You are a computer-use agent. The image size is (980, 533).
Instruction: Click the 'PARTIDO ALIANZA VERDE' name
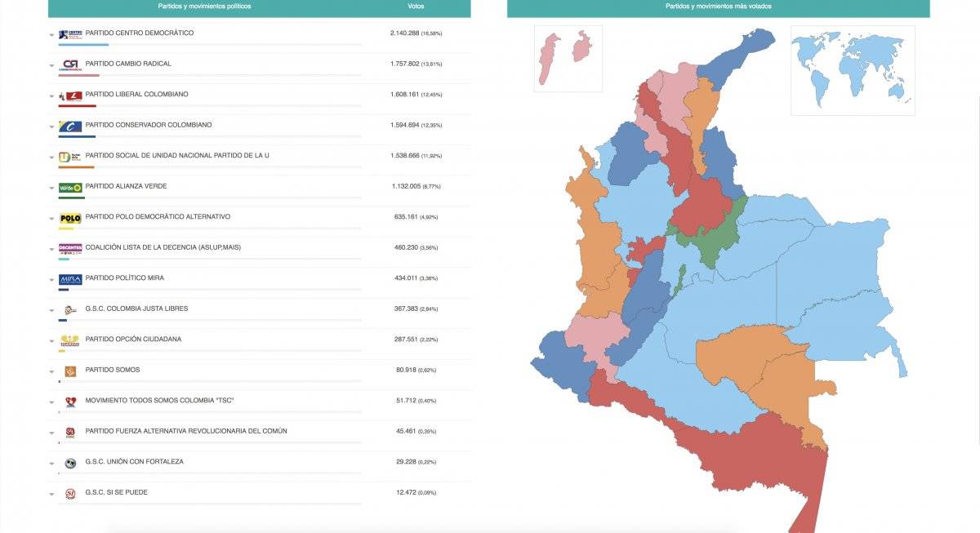tap(126, 186)
